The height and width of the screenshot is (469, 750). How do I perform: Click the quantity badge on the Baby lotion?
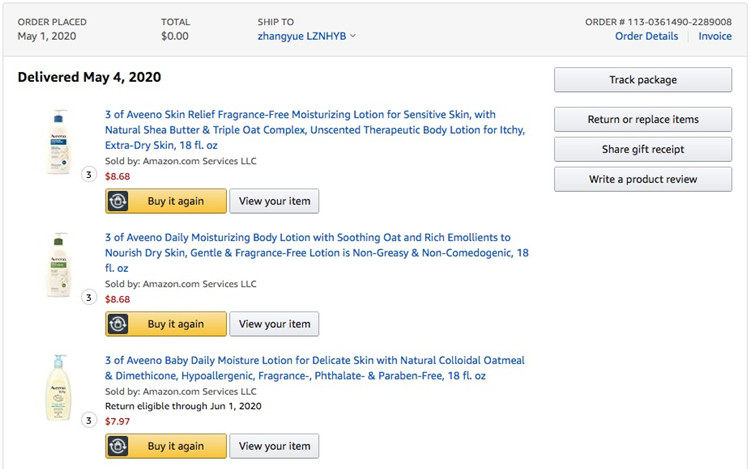tap(88, 420)
